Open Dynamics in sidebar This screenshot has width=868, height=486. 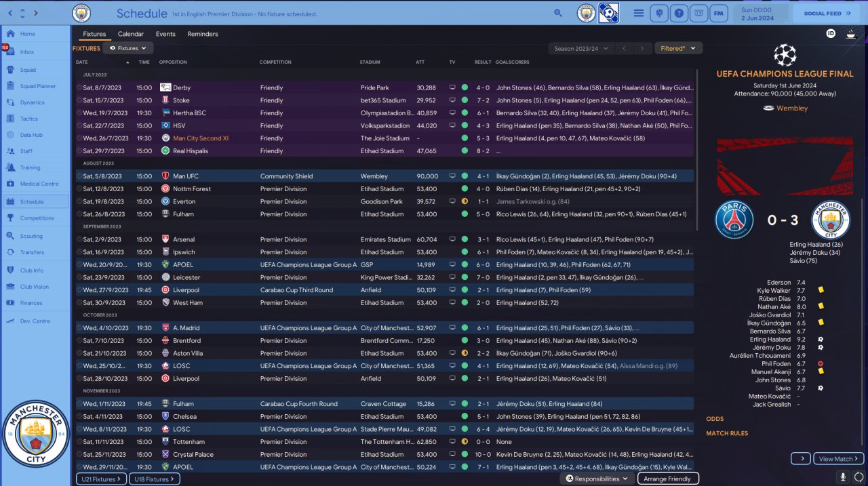(x=35, y=102)
